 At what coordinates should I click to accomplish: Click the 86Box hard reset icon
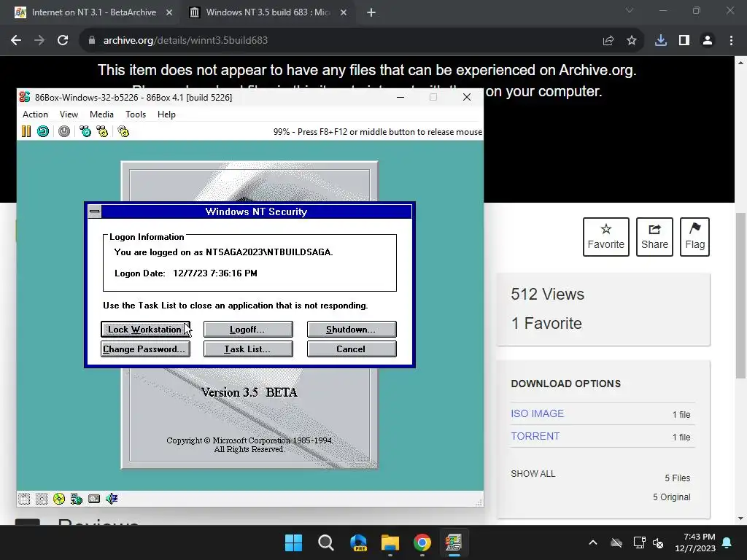43,131
